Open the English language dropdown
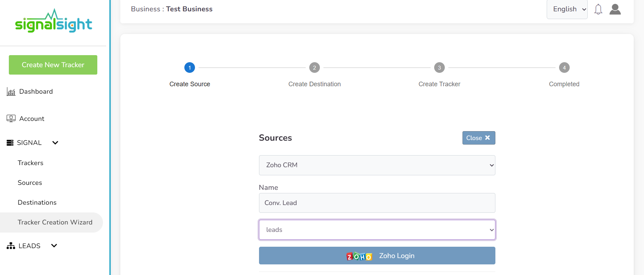This screenshot has height=275, width=644. [x=567, y=9]
